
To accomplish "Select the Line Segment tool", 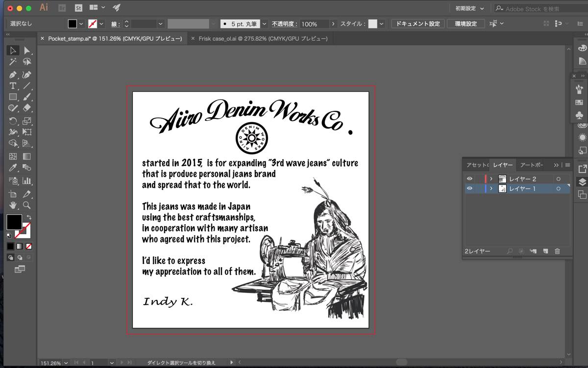I will [27, 86].
